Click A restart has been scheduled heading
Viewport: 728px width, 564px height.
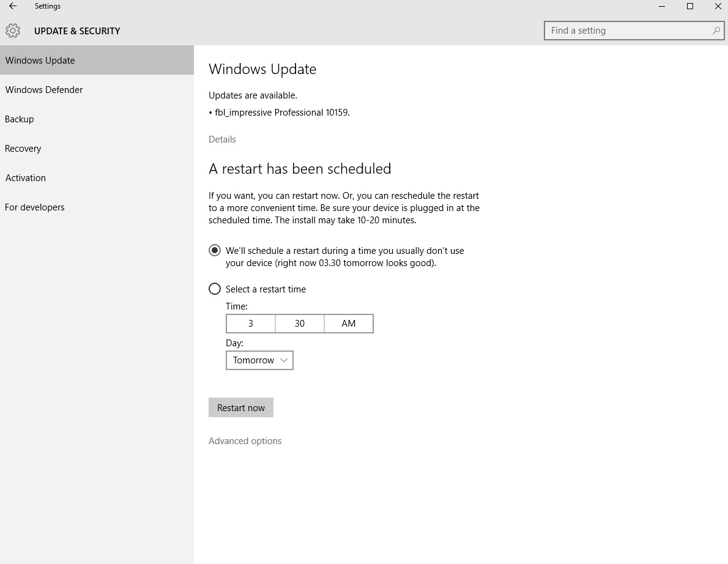coord(300,168)
